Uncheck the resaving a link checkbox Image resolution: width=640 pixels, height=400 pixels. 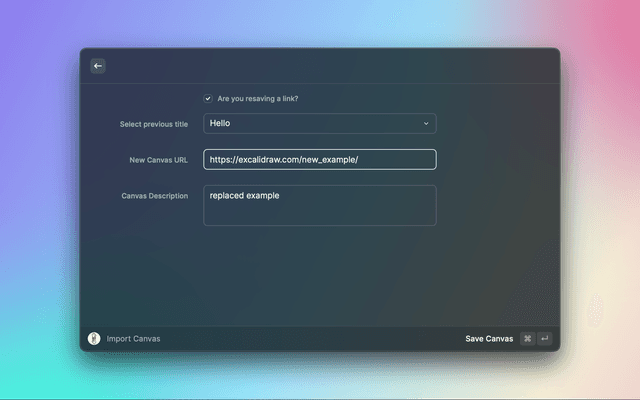tap(208, 99)
